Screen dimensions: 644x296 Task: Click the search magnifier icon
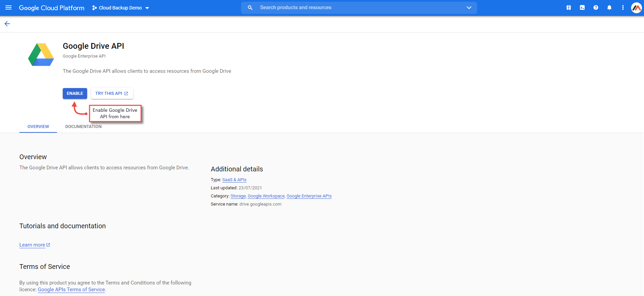(x=250, y=7)
